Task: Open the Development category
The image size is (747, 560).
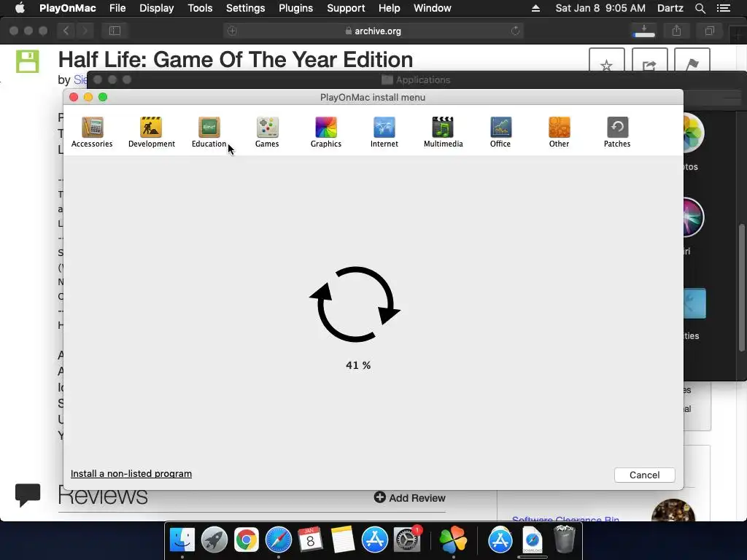Action: 152,132
